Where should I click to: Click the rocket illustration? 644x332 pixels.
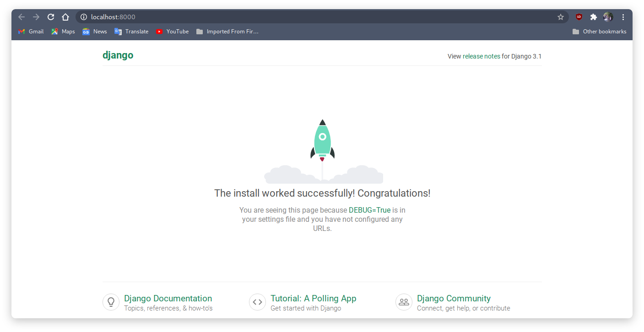323,151
